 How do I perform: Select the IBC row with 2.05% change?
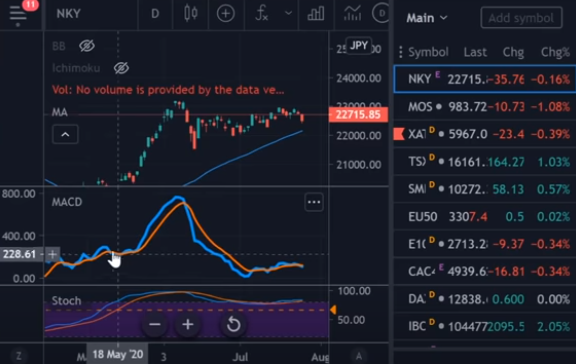coord(485,326)
